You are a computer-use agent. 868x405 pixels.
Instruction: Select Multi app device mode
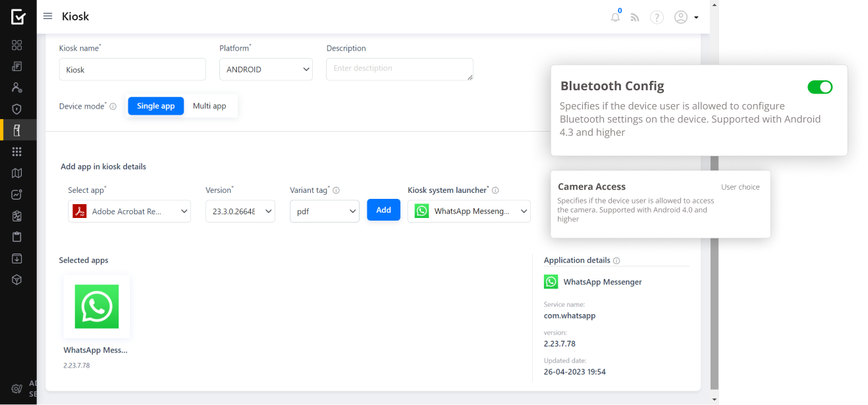click(209, 106)
